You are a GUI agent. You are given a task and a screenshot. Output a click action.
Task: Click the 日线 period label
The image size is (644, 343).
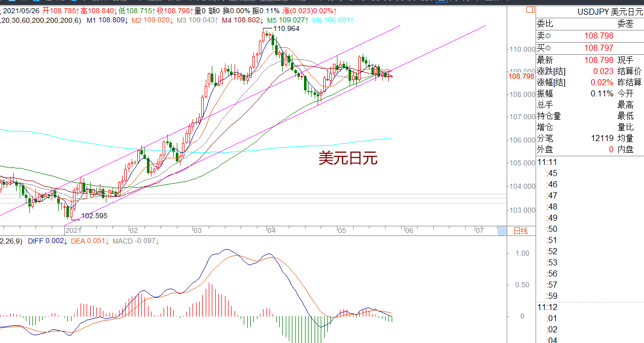pos(521,231)
